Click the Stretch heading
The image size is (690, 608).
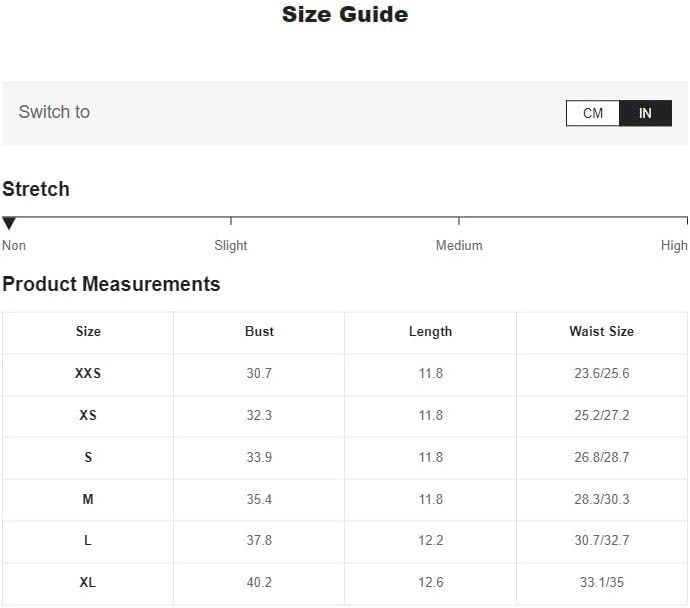point(36,189)
